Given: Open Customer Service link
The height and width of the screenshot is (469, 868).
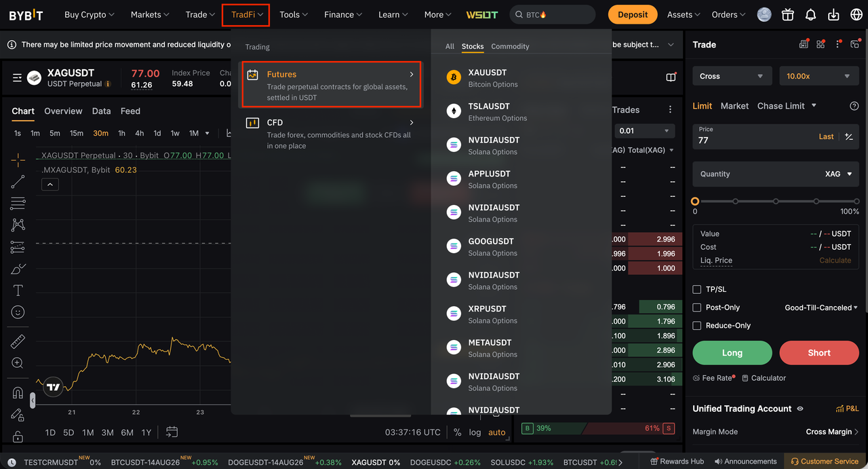Looking at the screenshot, I should [825, 462].
